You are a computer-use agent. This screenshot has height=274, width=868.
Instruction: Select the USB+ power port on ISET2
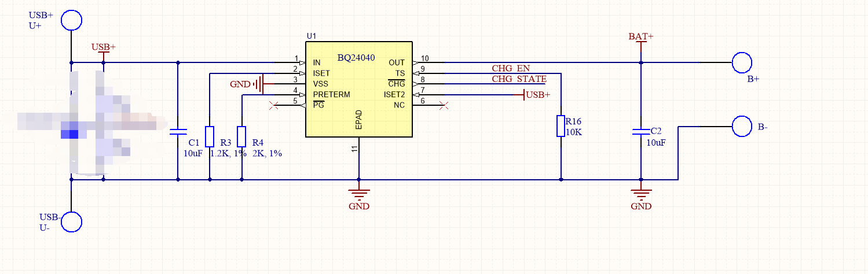pyautogui.click(x=537, y=95)
